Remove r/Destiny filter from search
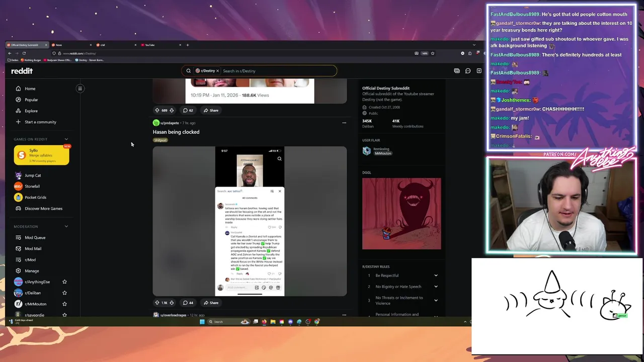The image size is (644, 362). (217, 71)
